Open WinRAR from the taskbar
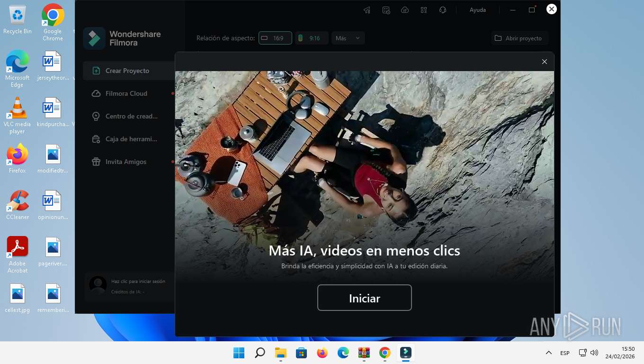The height and width of the screenshot is (364, 644). pyautogui.click(x=364, y=353)
